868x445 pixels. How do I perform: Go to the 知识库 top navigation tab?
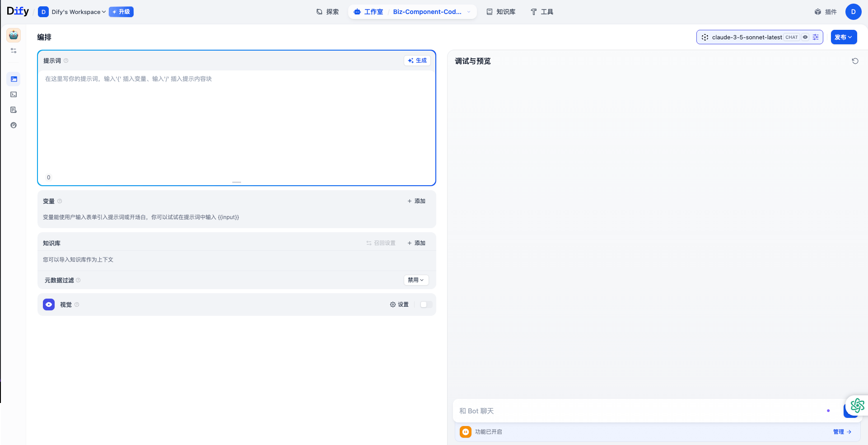[501, 12]
